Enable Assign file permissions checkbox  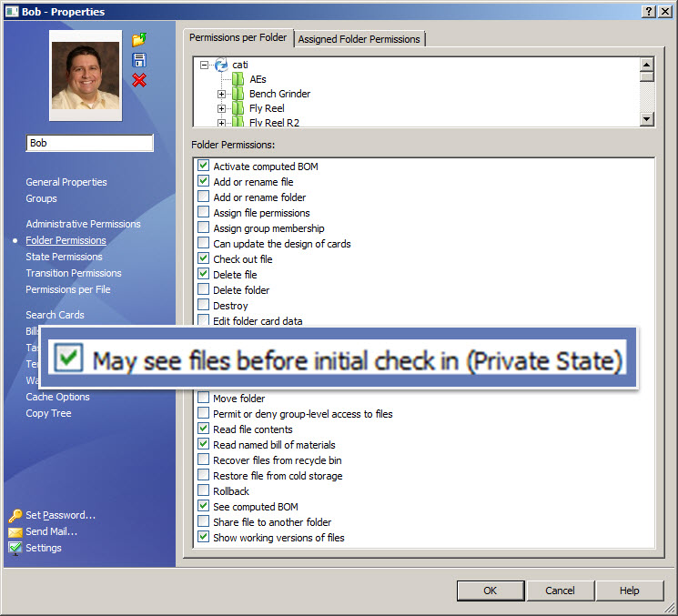[204, 213]
